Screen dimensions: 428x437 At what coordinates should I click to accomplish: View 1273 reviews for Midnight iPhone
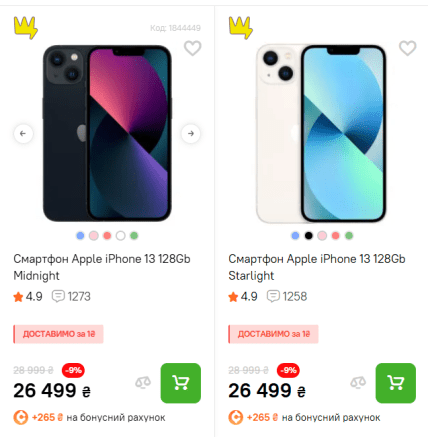71,296
